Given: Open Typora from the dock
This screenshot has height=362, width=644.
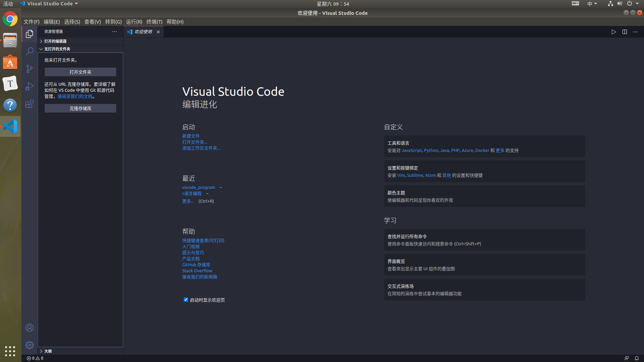Looking at the screenshot, I should [x=10, y=84].
